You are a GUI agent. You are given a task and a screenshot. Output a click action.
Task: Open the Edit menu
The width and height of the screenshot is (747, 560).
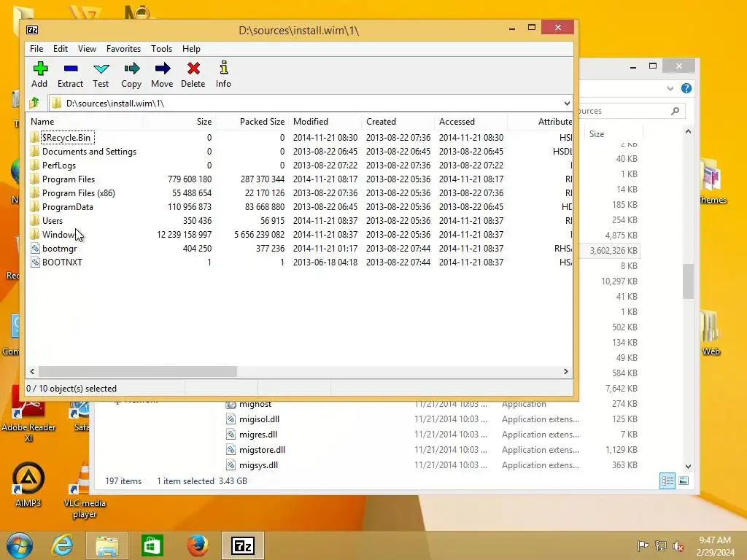click(x=61, y=49)
